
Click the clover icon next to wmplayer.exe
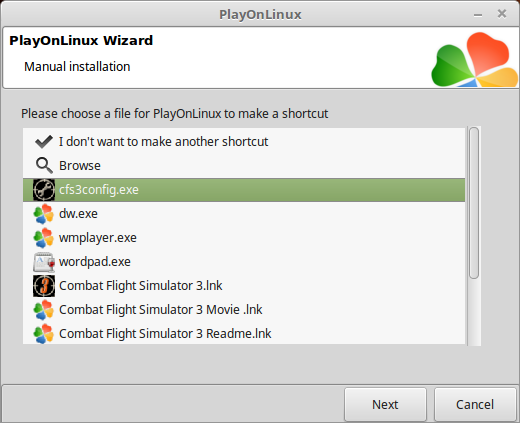[x=44, y=238]
